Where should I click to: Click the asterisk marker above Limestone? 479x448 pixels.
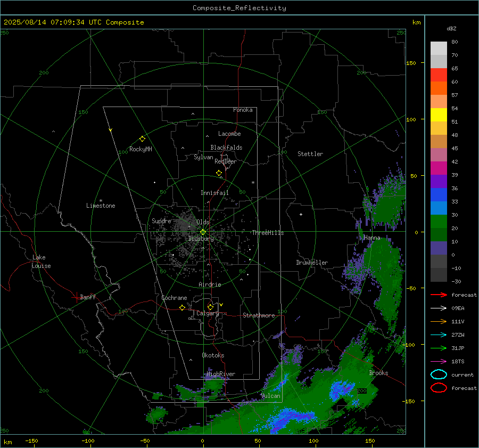tap(101, 201)
